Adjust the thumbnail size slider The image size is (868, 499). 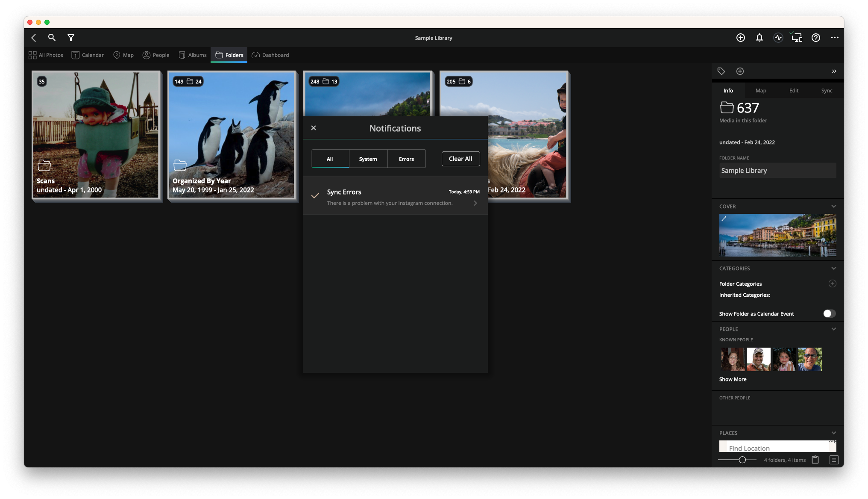coord(742,460)
